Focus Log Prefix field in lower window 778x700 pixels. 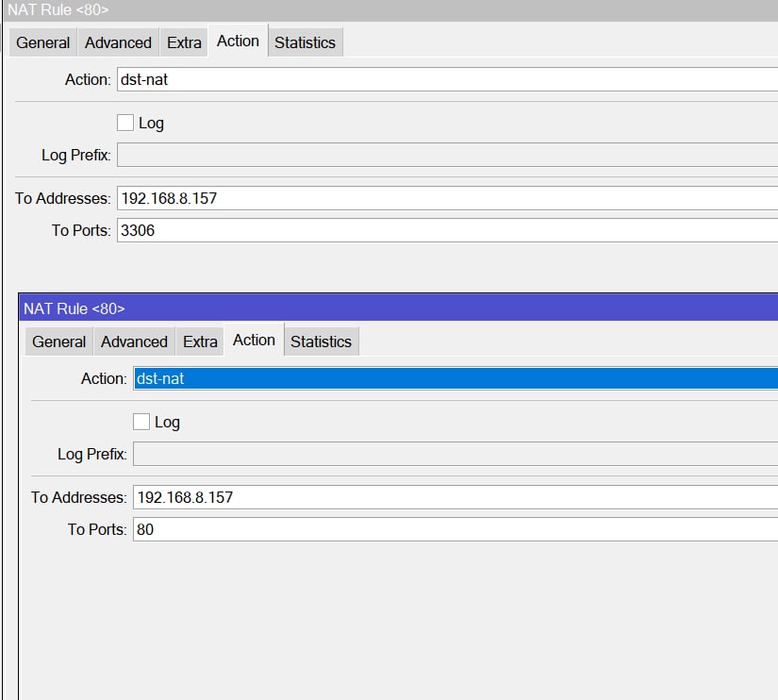coord(455,454)
